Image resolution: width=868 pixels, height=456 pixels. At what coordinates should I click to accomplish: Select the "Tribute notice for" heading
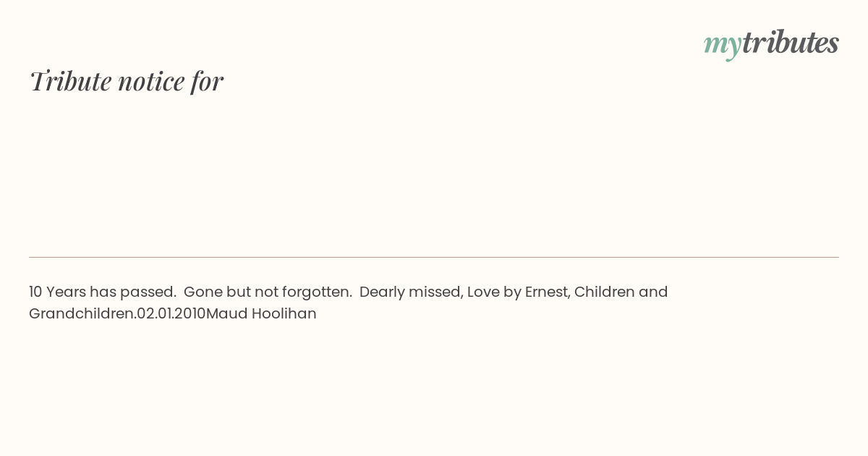127,81
